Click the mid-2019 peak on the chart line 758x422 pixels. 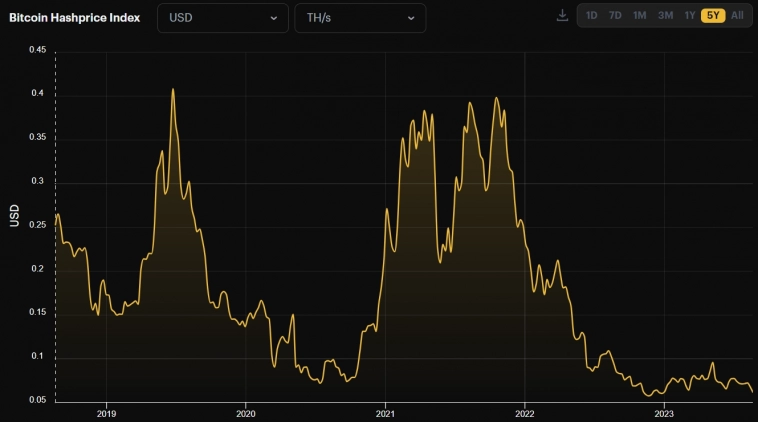tap(173, 90)
